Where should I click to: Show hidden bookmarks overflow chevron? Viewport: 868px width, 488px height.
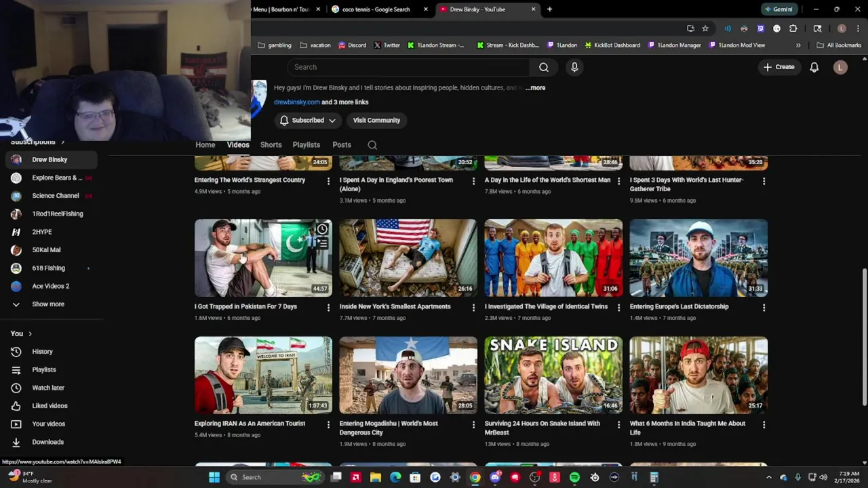[x=798, y=45]
